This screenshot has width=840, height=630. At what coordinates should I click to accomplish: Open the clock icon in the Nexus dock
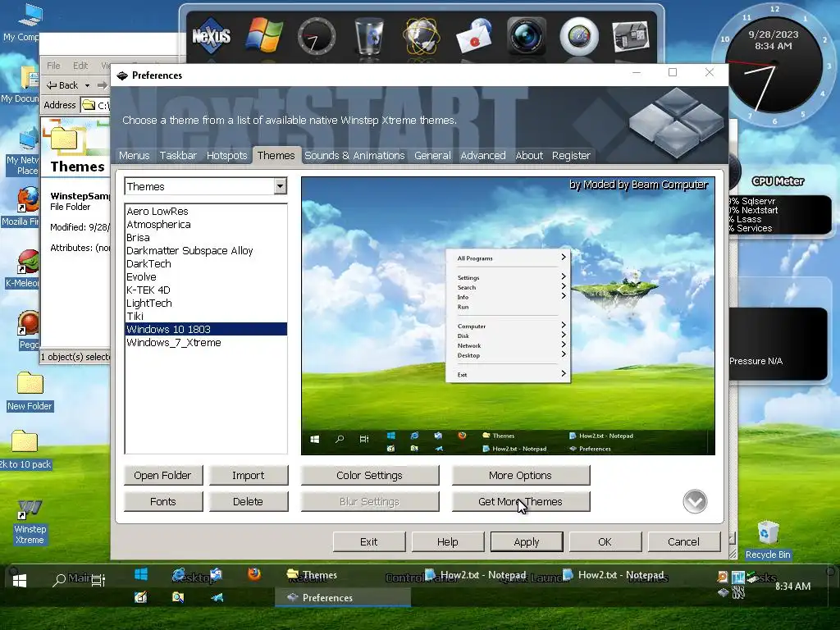pos(317,36)
